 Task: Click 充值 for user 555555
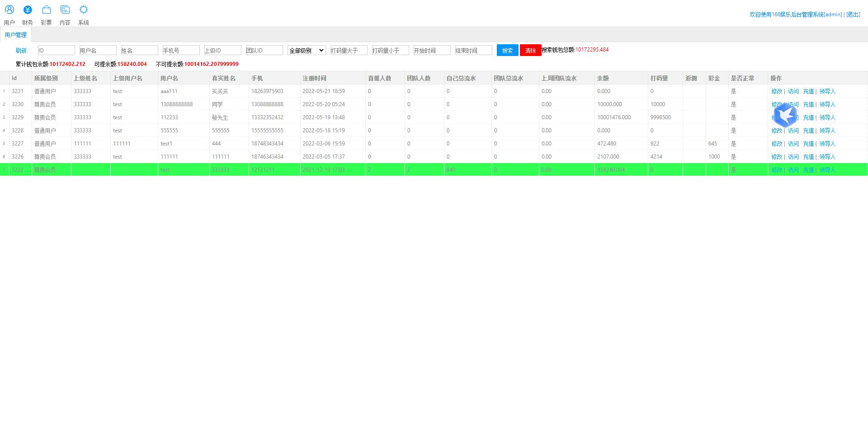[x=808, y=131]
